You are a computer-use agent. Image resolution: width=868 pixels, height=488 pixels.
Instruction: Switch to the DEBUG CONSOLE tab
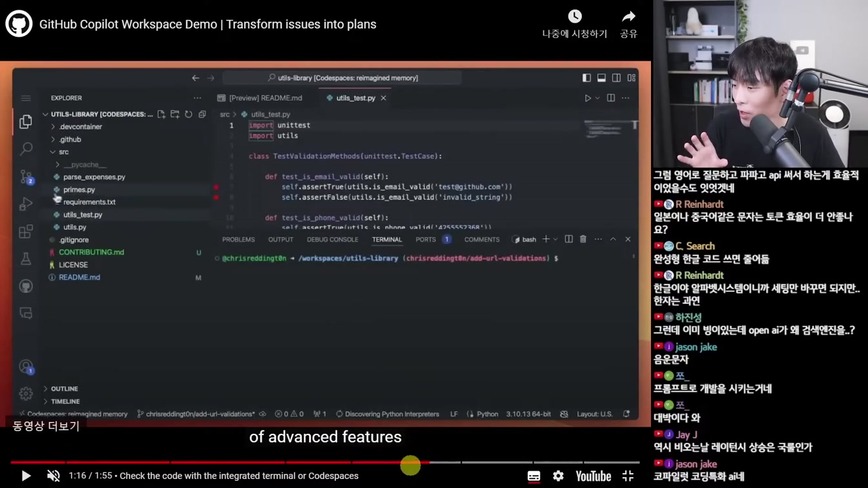(x=333, y=239)
